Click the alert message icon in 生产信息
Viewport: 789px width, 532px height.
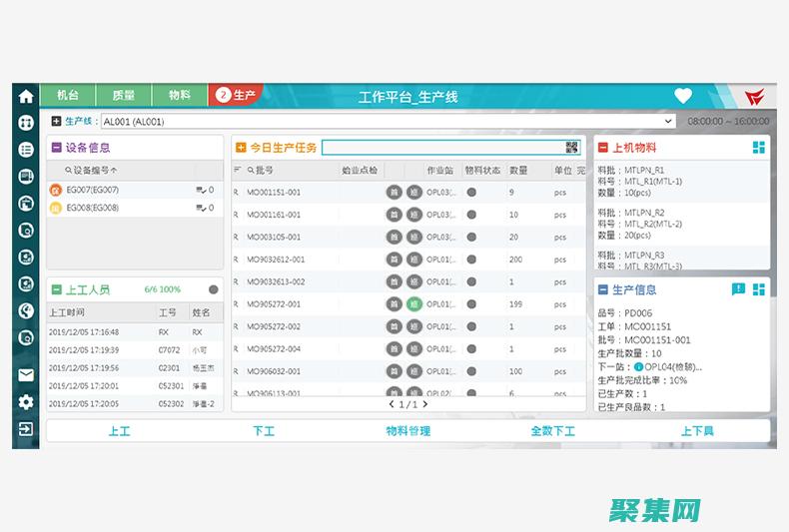point(738,289)
